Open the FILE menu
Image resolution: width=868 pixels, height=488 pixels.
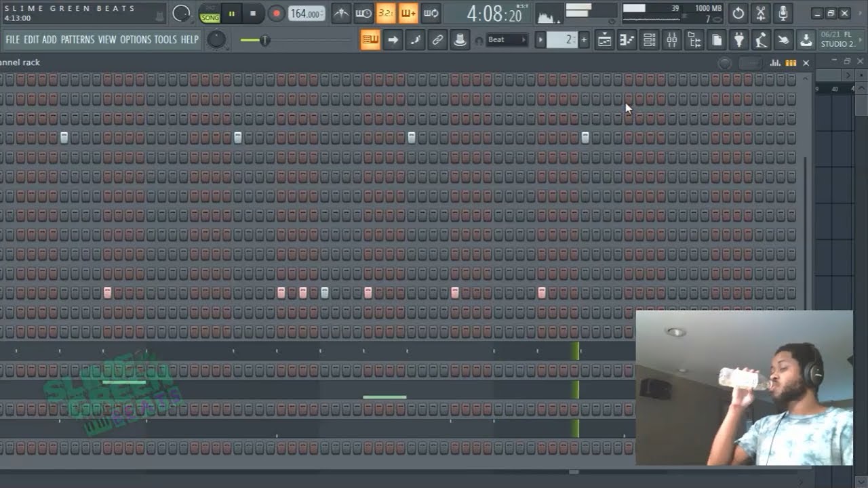point(13,39)
